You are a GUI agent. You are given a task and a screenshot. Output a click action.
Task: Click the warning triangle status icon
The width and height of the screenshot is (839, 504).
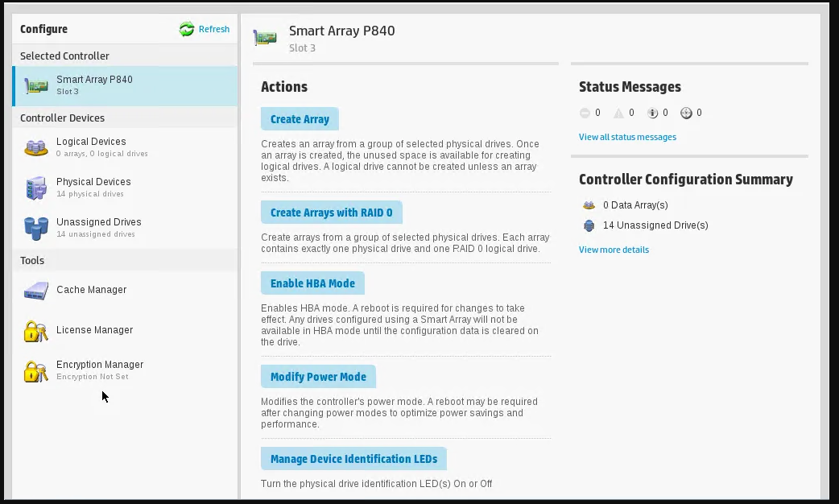618,113
